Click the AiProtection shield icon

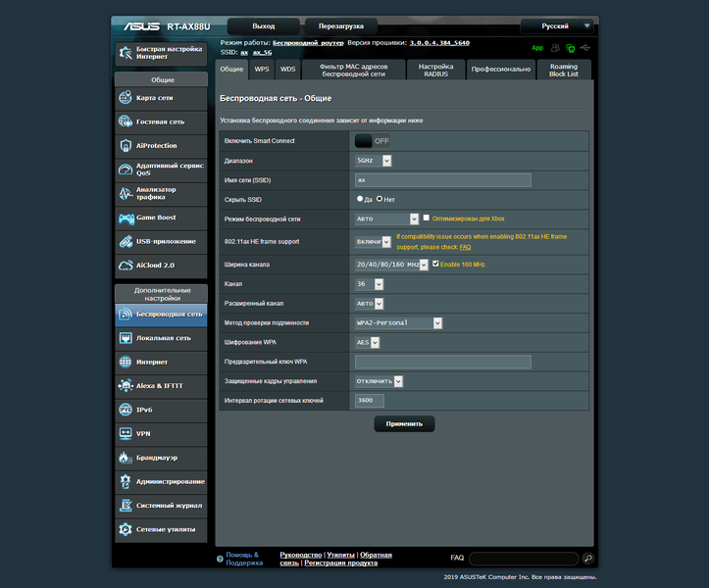tap(126, 146)
